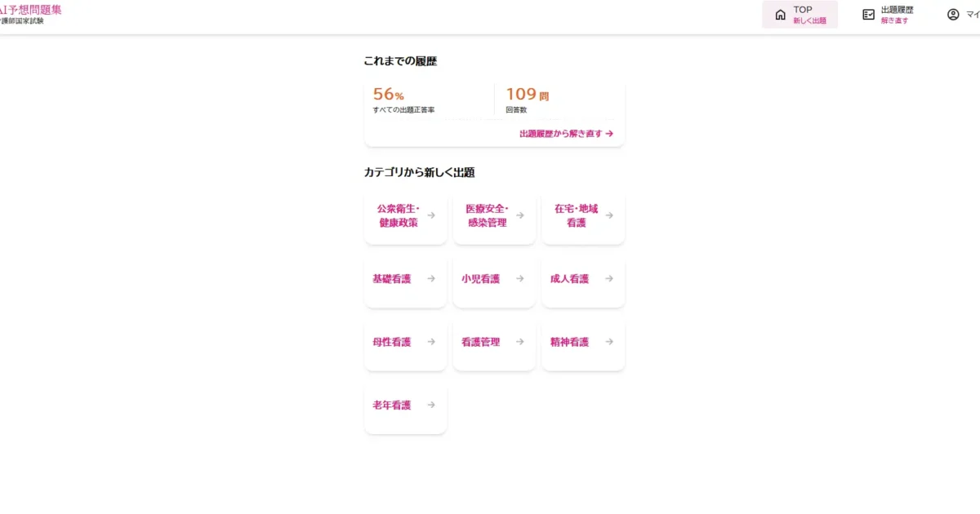Select the TOP navigation item
Image resolution: width=980 pixels, height=514 pixels.
[x=800, y=14]
